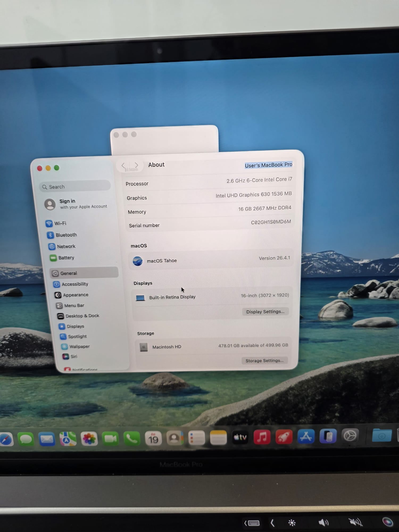Screen dimensions: 399x532
Task: Expand the Touch Bar Control Strip chevron
Action: tap(272, 523)
